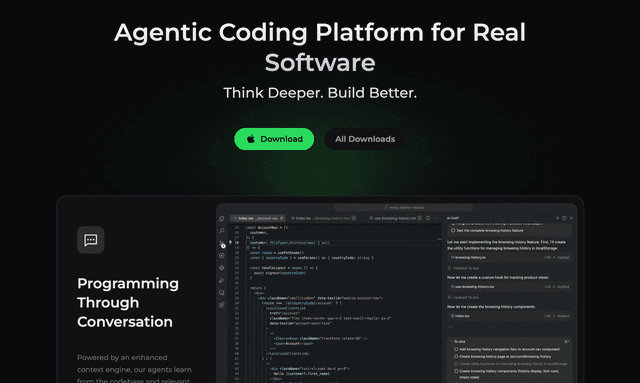Open the Explorer icon in IDE sidebar

(x=222, y=219)
